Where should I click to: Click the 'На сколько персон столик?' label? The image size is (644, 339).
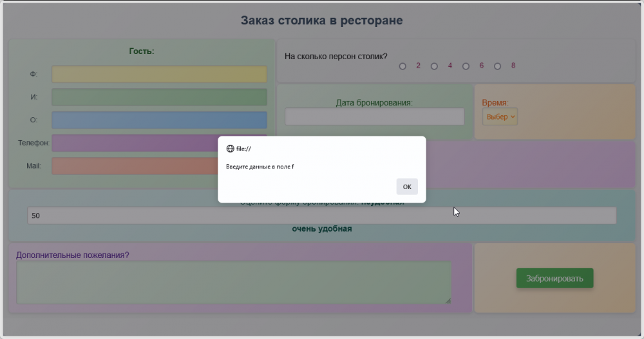coord(336,56)
